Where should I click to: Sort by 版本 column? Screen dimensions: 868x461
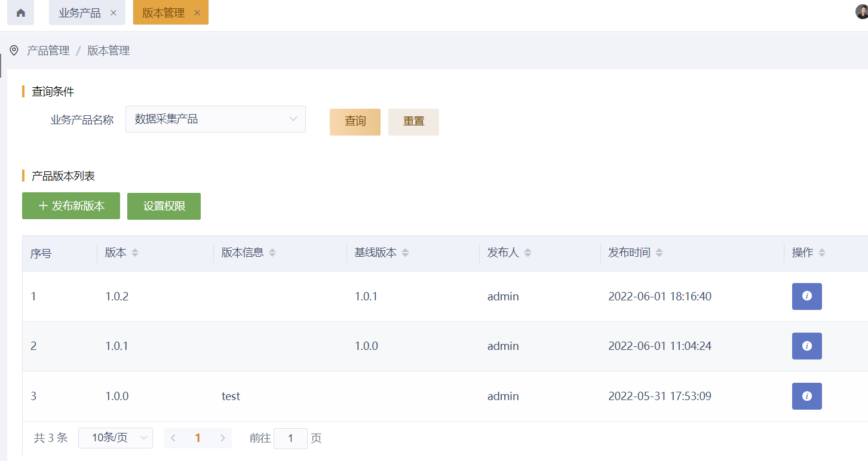tap(135, 253)
